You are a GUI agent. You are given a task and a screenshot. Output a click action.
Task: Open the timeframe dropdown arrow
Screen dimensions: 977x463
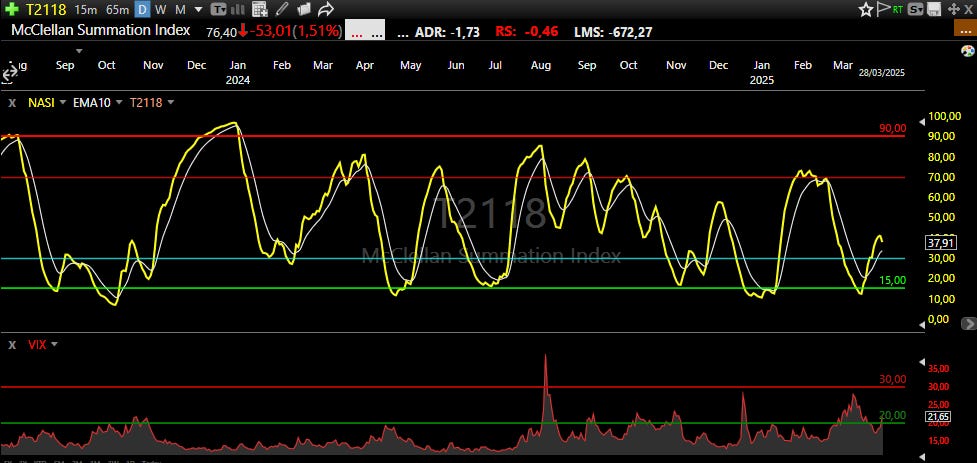[x=198, y=9]
